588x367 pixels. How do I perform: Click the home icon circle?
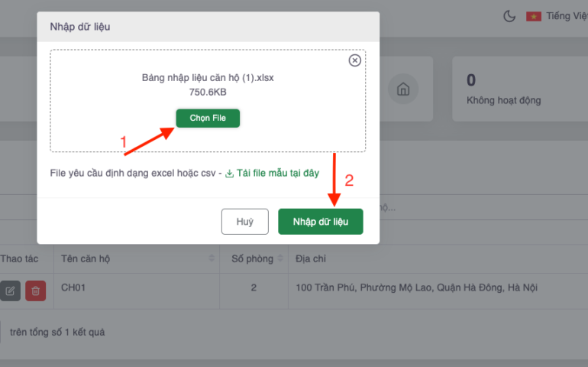click(x=403, y=89)
